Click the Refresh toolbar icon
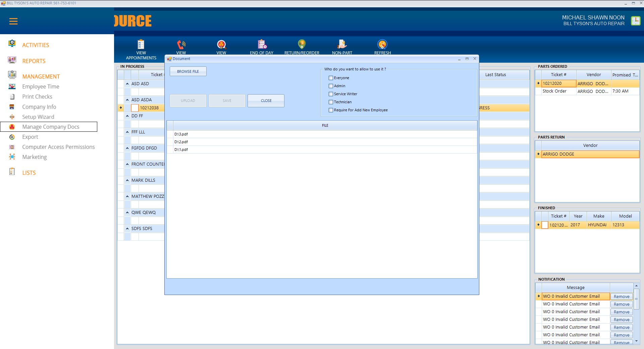This screenshot has height=349, width=644. coord(382,45)
